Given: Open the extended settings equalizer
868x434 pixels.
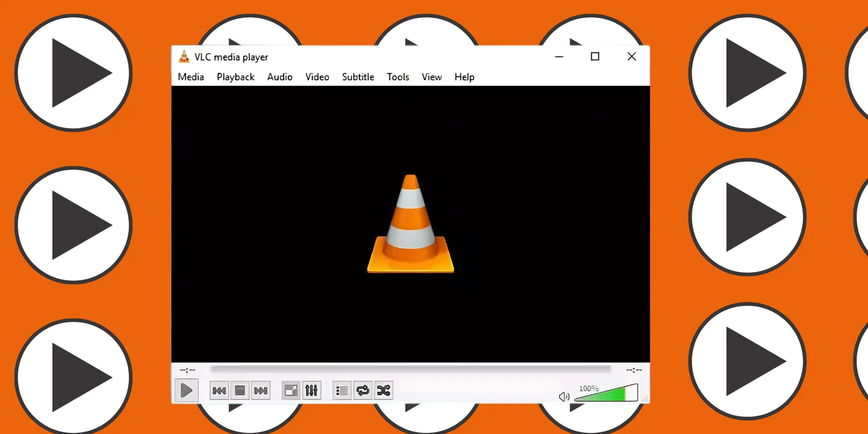Looking at the screenshot, I should point(311,390).
